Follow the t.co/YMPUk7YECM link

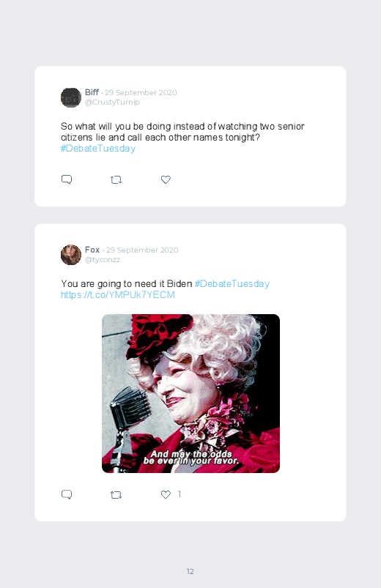point(118,295)
